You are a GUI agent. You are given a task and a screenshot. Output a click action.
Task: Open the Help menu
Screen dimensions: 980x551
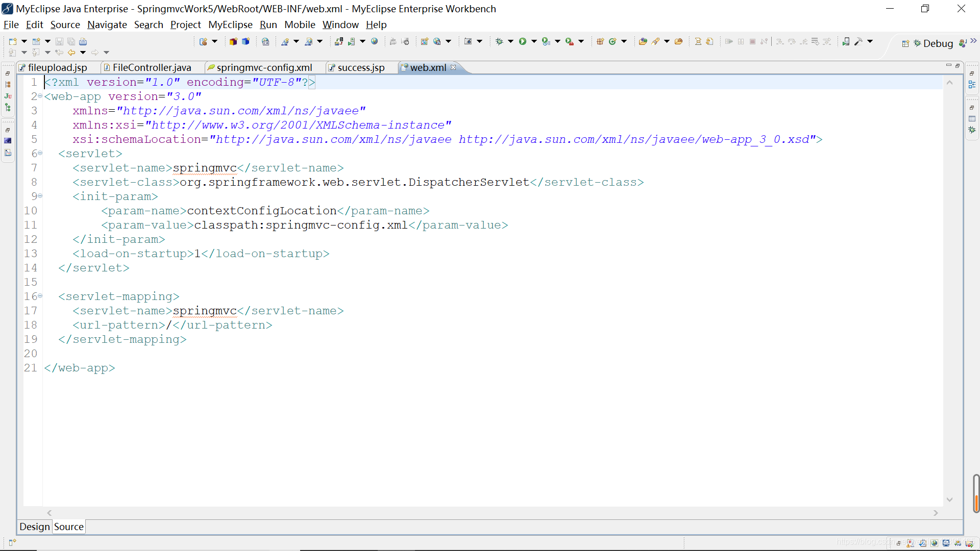tap(376, 24)
